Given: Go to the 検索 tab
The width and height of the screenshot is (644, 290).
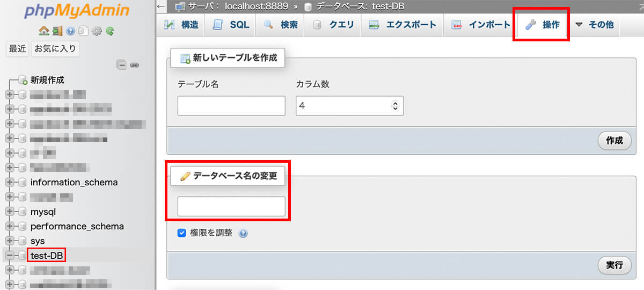Looking at the screenshot, I should coord(280,25).
